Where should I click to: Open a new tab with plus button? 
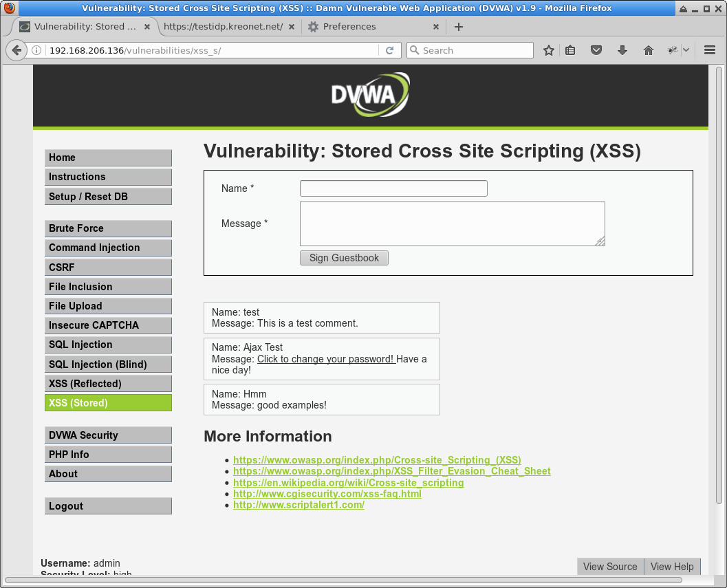point(459,27)
